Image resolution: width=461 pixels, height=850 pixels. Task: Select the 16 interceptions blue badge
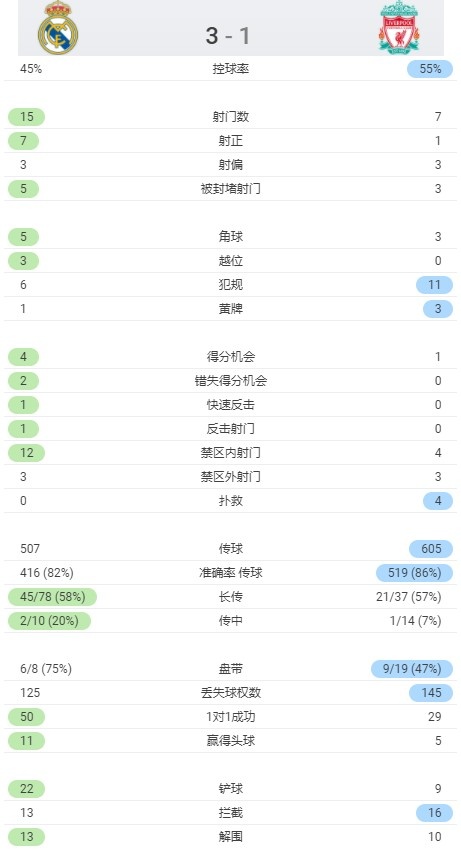[x=434, y=813]
